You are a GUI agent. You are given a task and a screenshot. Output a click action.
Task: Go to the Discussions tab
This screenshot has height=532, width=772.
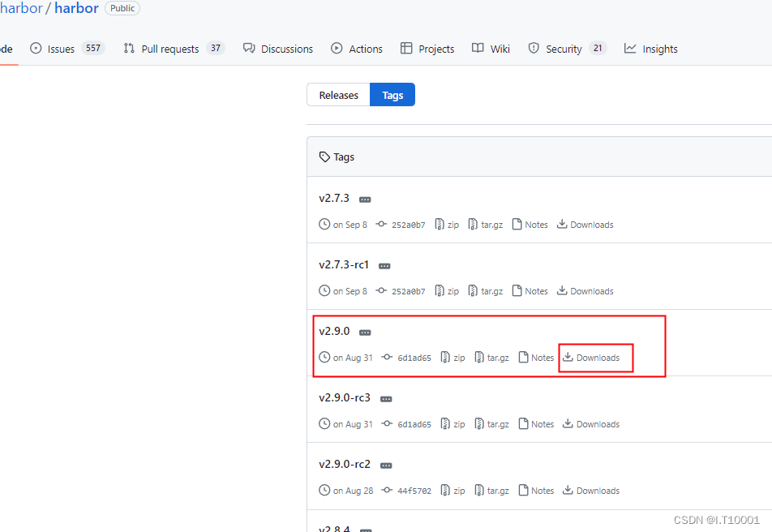point(278,49)
